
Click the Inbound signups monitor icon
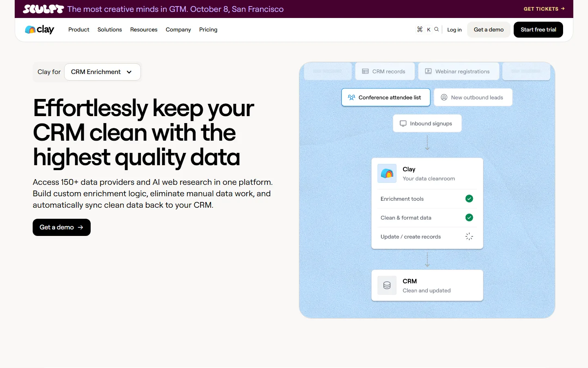pyautogui.click(x=403, y=123)
